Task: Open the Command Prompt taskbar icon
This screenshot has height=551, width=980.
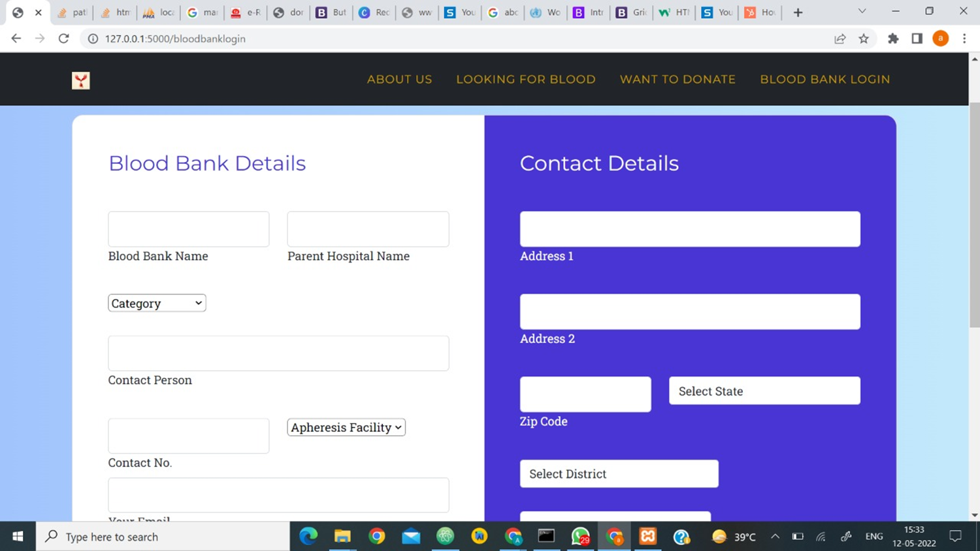Action: tap(546, 537)
